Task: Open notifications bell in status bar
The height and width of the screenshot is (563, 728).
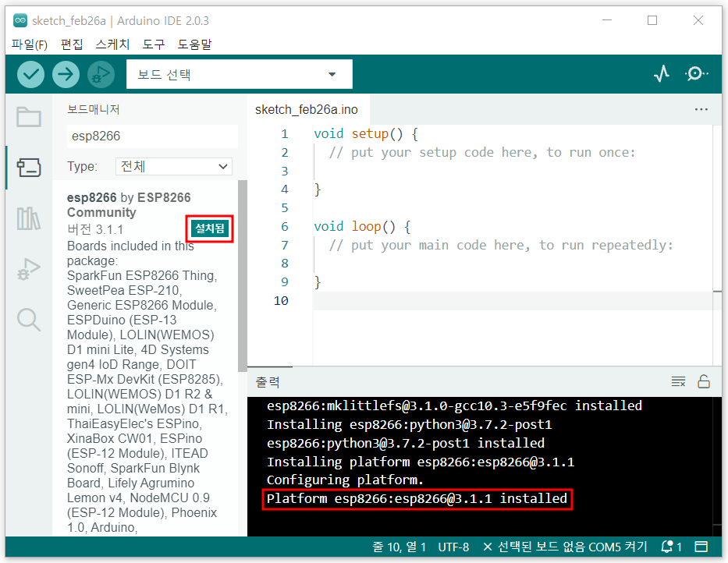Action: [671, 547]
